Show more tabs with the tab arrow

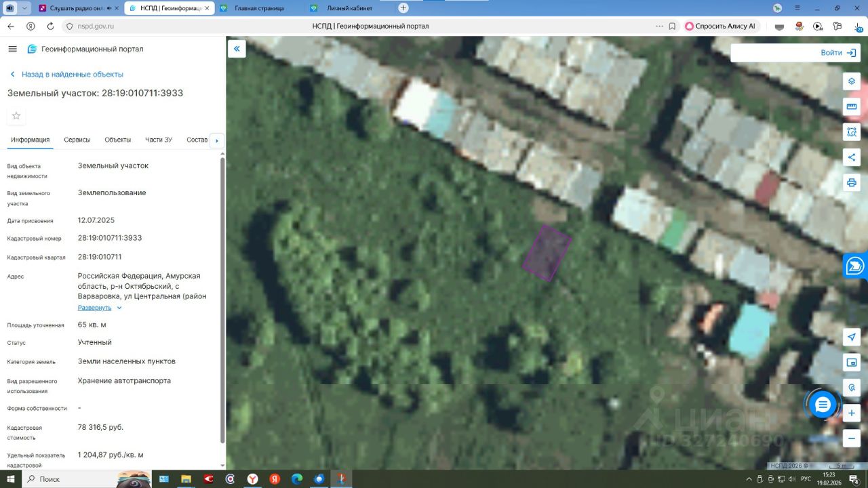pyautogui.click(x=217, y=140)
